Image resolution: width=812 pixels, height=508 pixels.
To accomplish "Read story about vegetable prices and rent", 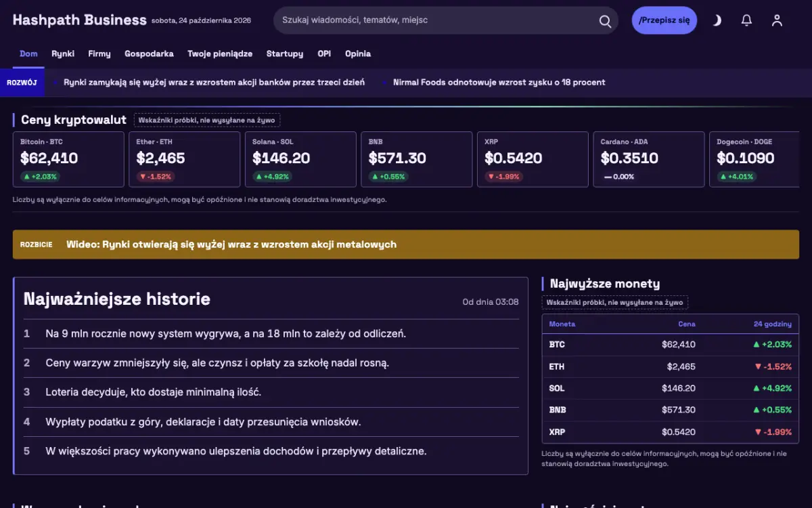I will click(217, 363).
